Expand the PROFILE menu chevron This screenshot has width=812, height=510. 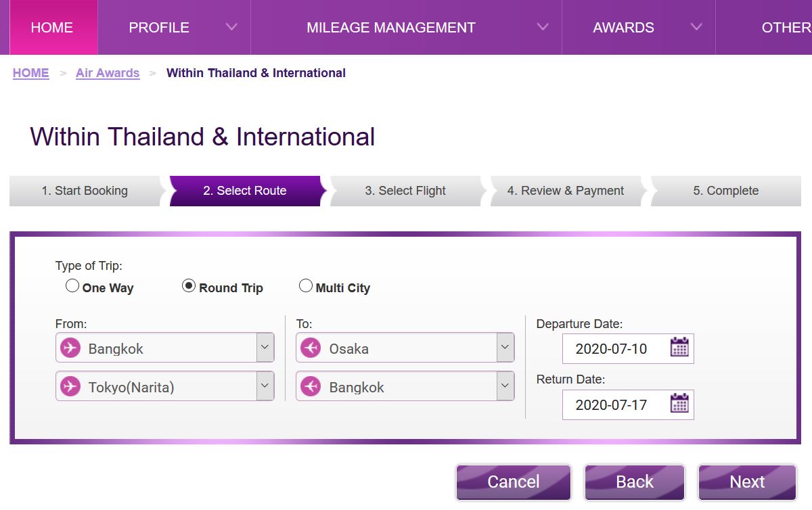(231, 27)
